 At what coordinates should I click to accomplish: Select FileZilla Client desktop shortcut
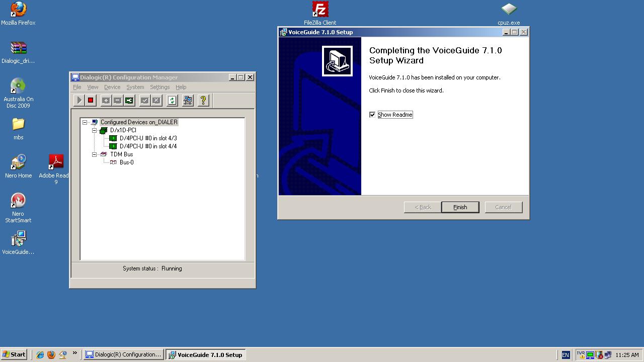[320, 13]
